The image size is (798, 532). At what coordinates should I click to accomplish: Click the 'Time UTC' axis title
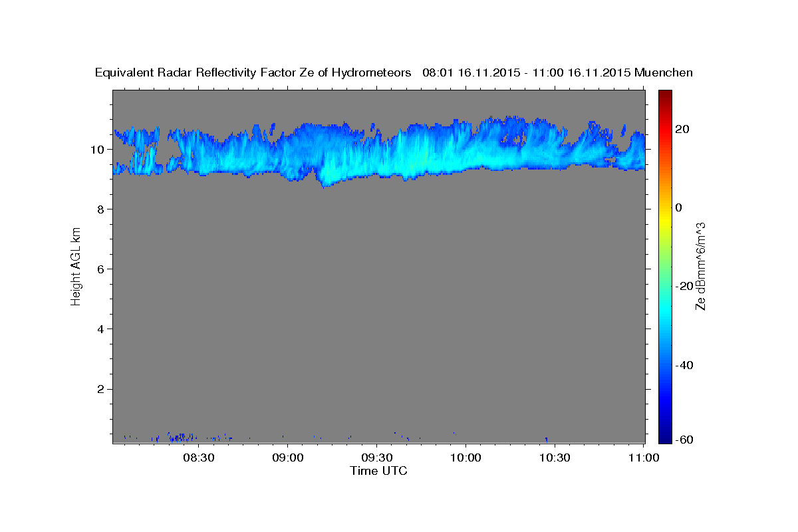pos(378,471)
